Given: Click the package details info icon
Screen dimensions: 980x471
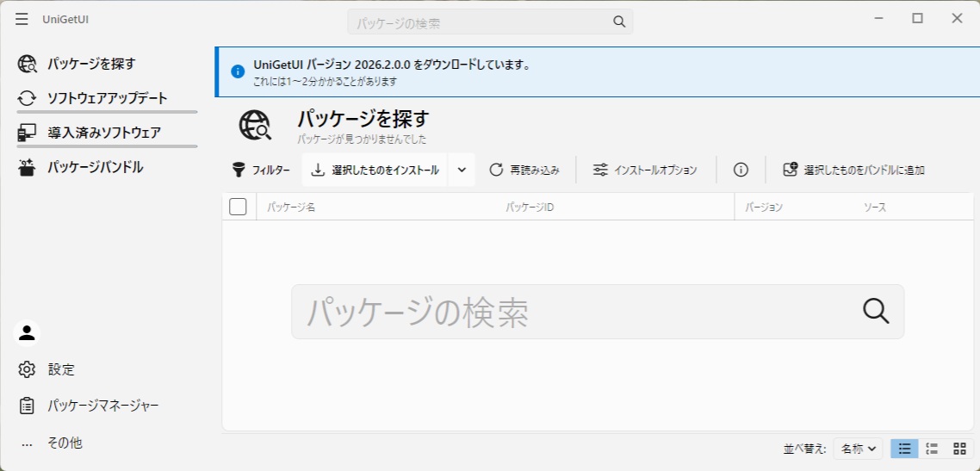Looking at the screenshot, I should click(741, 170).
